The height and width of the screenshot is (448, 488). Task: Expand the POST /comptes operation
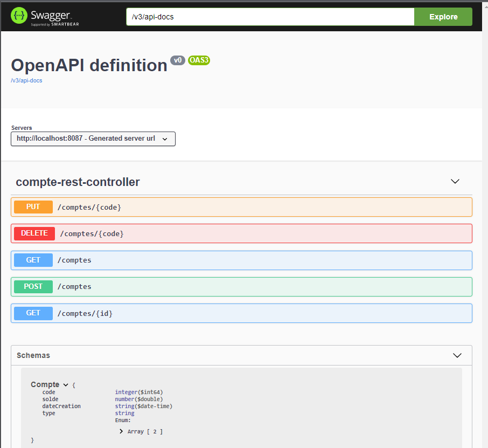pyautogui.click(x=242, y=286)
